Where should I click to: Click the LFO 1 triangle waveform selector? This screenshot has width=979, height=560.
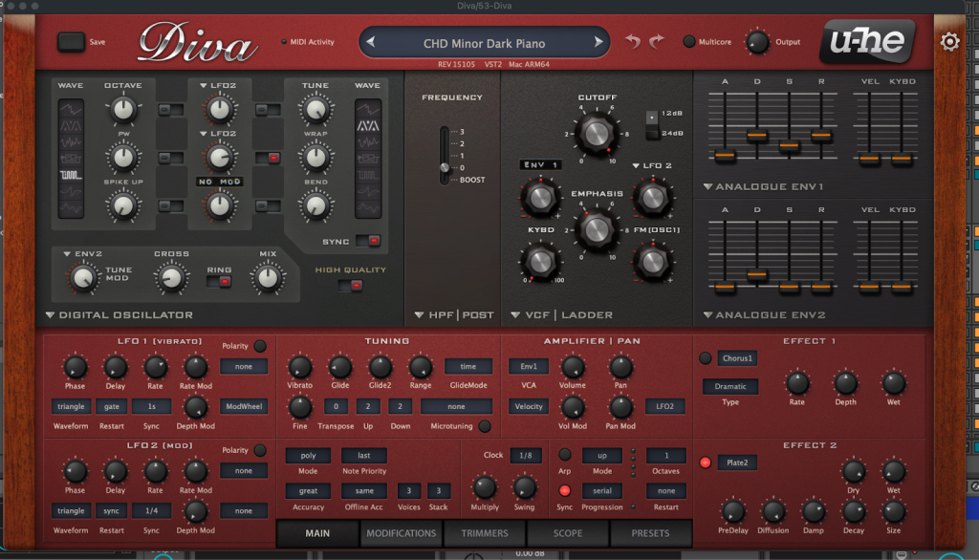[x=71, y=406]
